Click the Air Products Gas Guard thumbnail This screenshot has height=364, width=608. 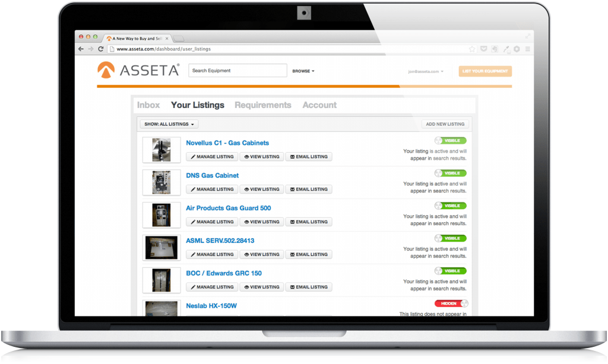coord(161,215)
